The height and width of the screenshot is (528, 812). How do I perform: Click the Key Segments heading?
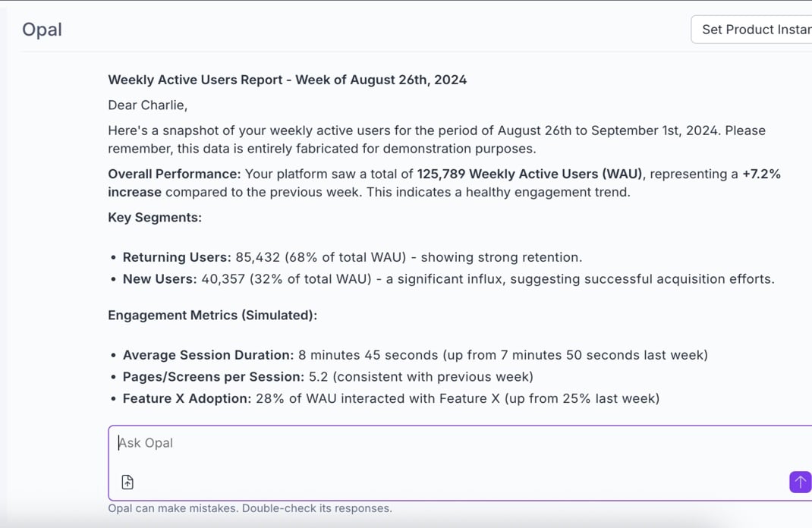coord(155,218)
